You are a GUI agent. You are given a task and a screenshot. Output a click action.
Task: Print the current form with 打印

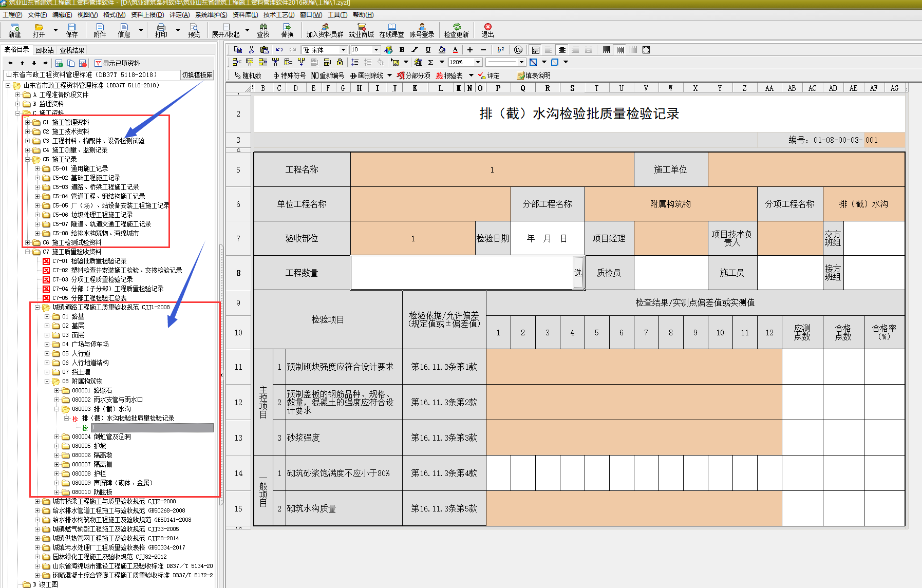coord(161,30)
